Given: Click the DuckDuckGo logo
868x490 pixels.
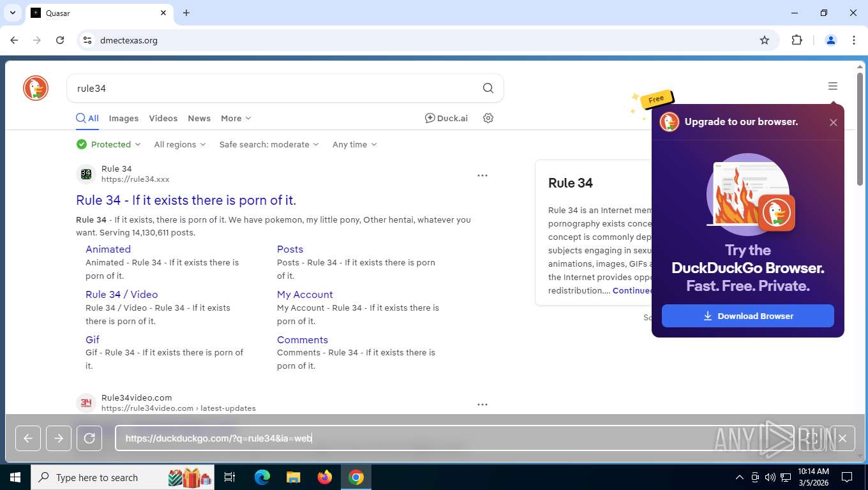Looking at the screenshot, I should pos(36,88).
